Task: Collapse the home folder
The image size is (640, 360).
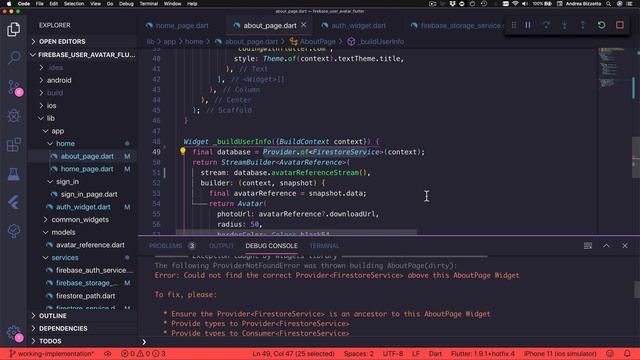Action: click(65, 144)
